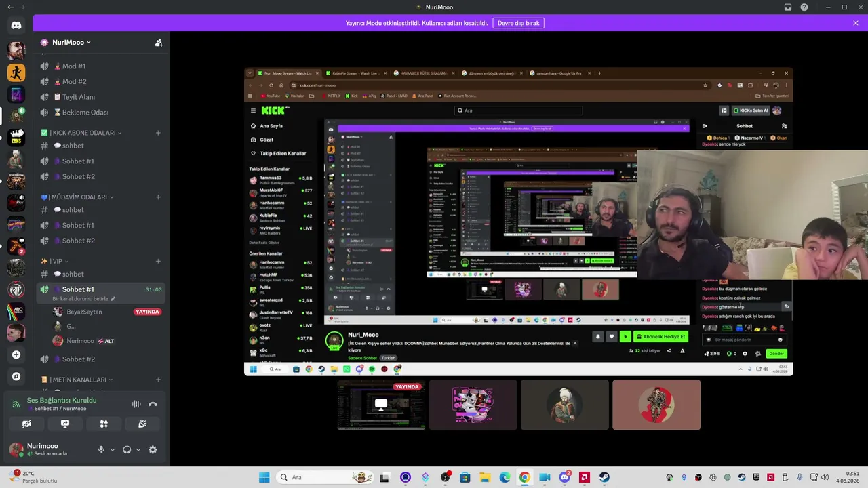
Task: Open the ZBNS server icon
Action: 16,138
